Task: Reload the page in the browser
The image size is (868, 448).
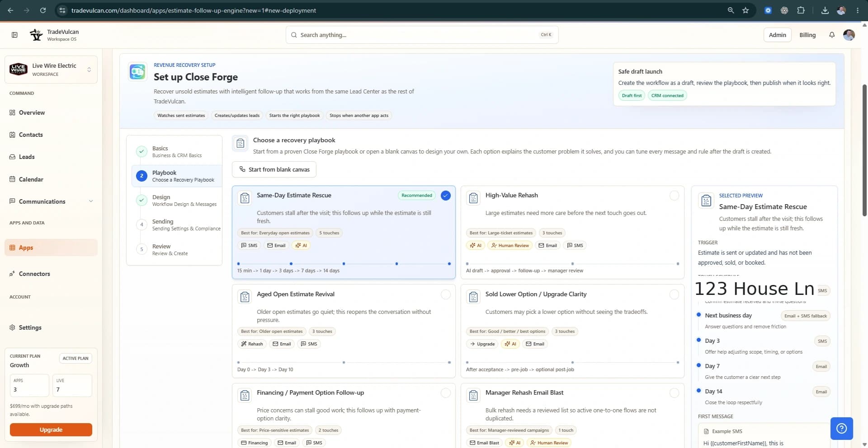Action: (x=43, y=10)
